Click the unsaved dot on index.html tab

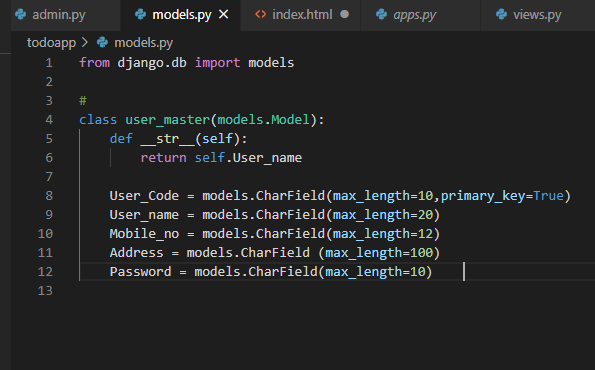coord(345,14)
